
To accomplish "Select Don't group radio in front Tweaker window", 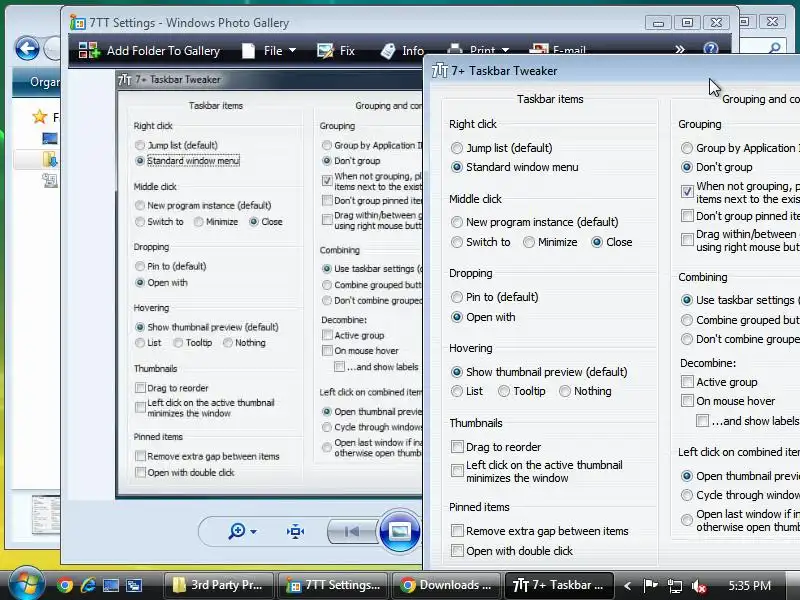I will coord(687,167).
